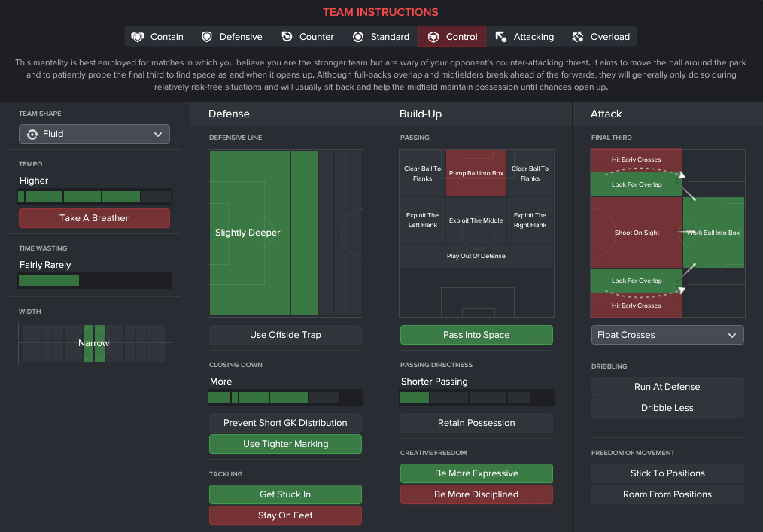Select right Clear Ball To Flanks
The image size is (763, 532).
click(530, 173)
